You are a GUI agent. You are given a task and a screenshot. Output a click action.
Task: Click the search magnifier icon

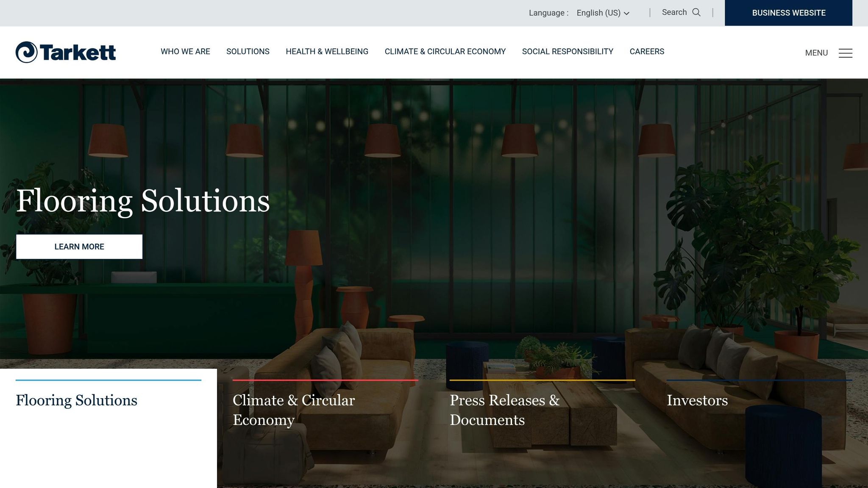point(696,12)
